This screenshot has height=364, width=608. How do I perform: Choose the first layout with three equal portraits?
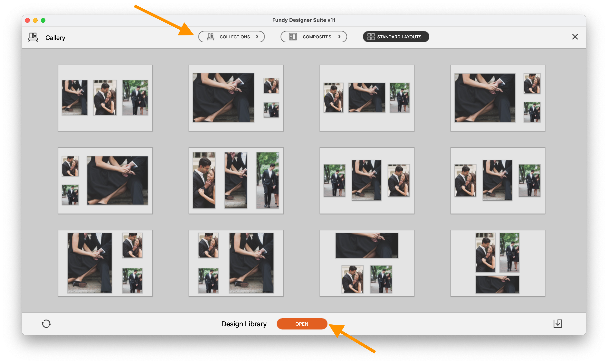(x=105, y=98)
